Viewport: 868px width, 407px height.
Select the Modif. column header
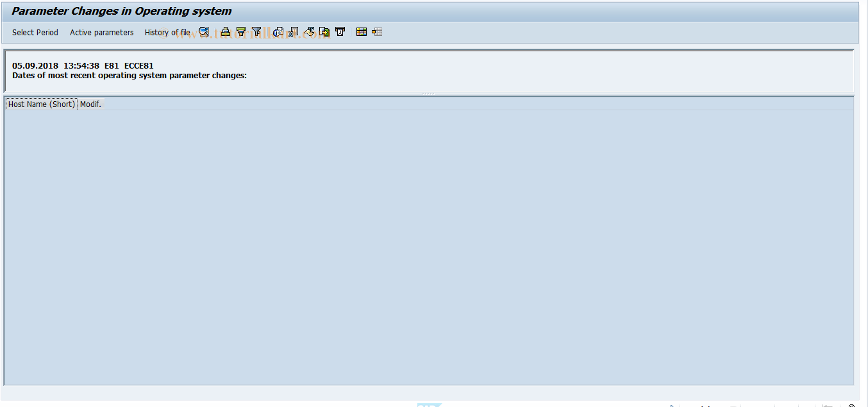90,103
